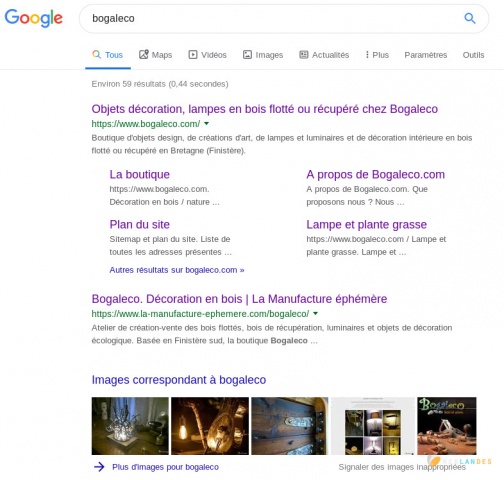Click Plus d'images pour bogaleco
Viewport: 504px width, 480px height.
click(165, 467)
